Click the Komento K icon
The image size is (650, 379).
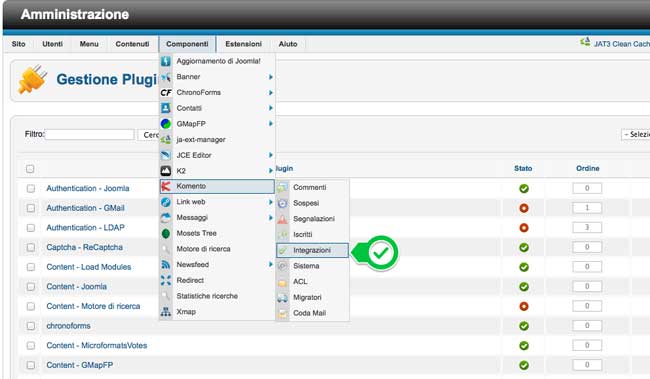166,187
